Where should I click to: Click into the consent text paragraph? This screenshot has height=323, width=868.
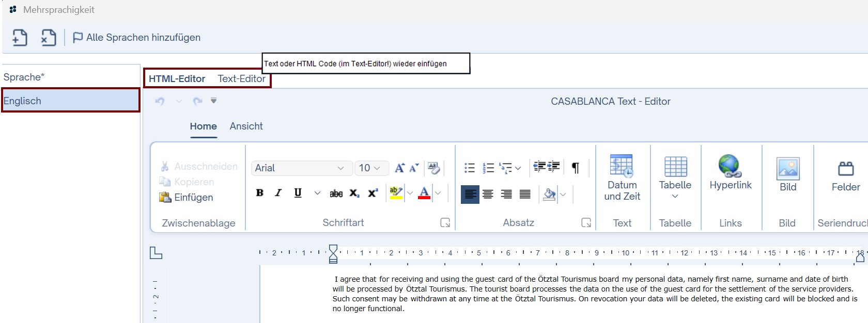[595, 294]
